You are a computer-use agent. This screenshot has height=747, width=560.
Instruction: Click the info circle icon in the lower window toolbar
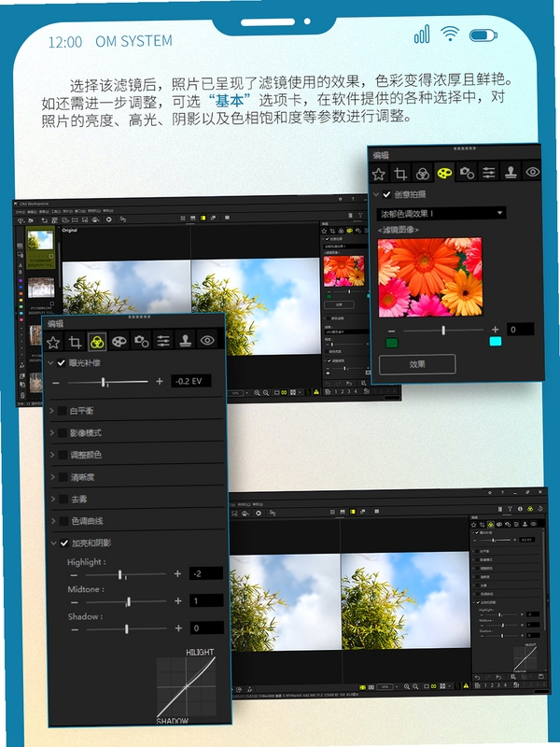[520, 509]
